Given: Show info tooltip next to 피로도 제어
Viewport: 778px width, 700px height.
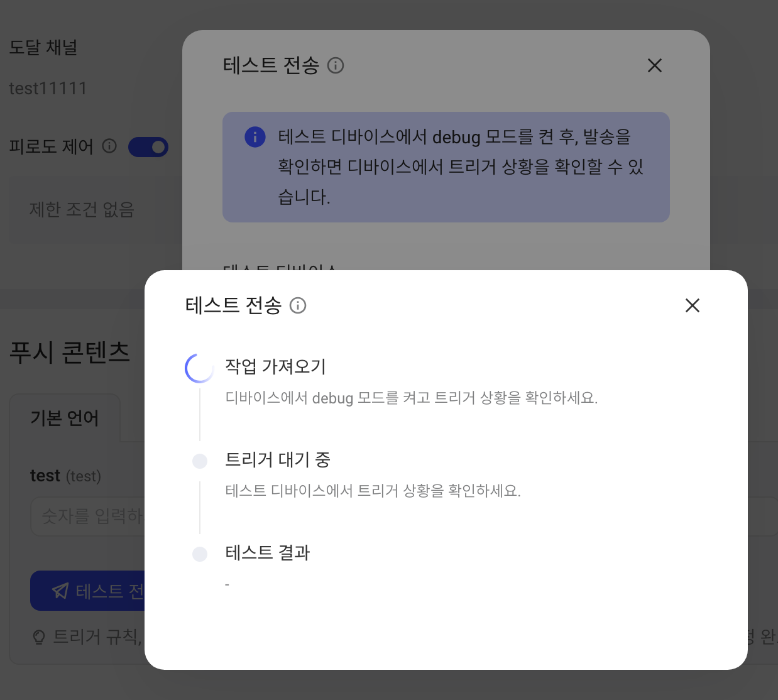Looking at the screenshot, I should [109, 146].
